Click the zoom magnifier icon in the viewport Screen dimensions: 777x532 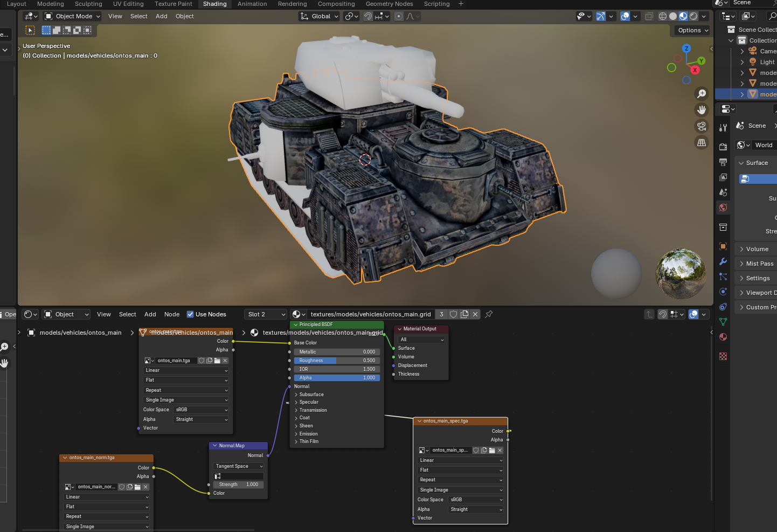[x=702, y=94]
